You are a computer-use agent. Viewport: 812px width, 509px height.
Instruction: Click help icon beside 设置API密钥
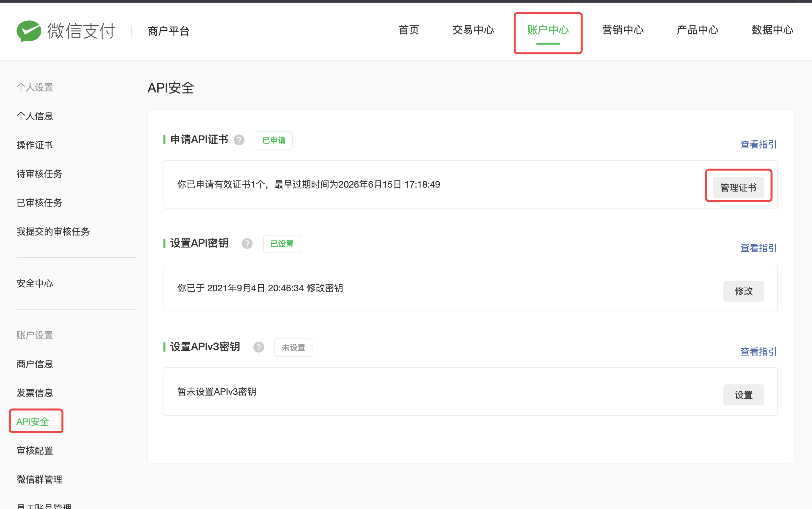click(x=247, y=243)
